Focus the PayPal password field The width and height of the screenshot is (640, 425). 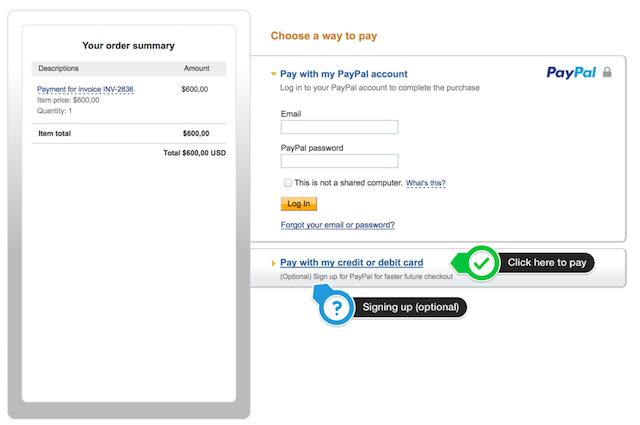339,161
